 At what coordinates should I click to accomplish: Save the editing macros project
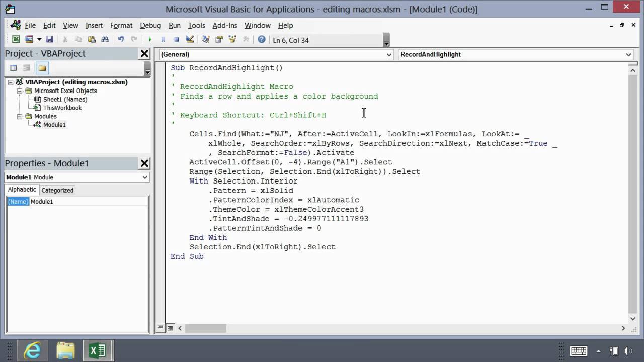tap(50, 40)
